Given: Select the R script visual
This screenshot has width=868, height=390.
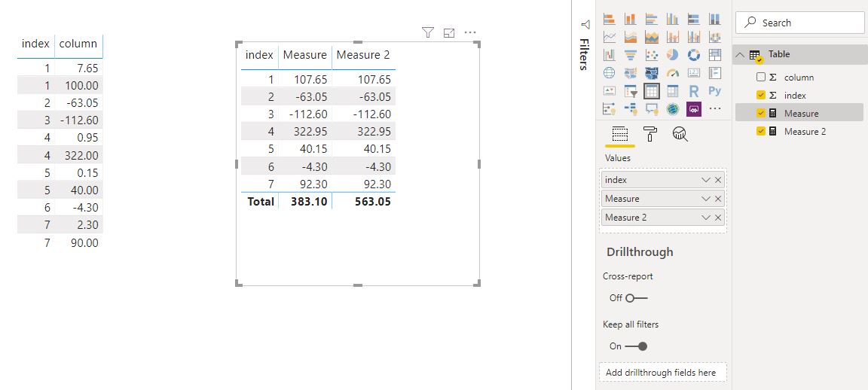Looking at the screenshot, I should tap(694, 90).
